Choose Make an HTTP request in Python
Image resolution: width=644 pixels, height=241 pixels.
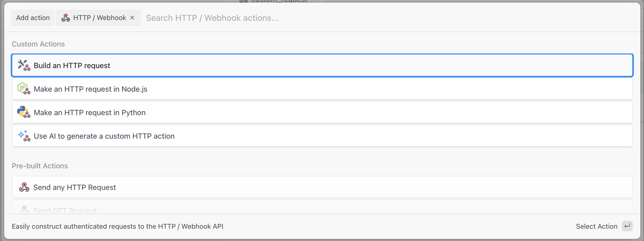tap(90, 113)
